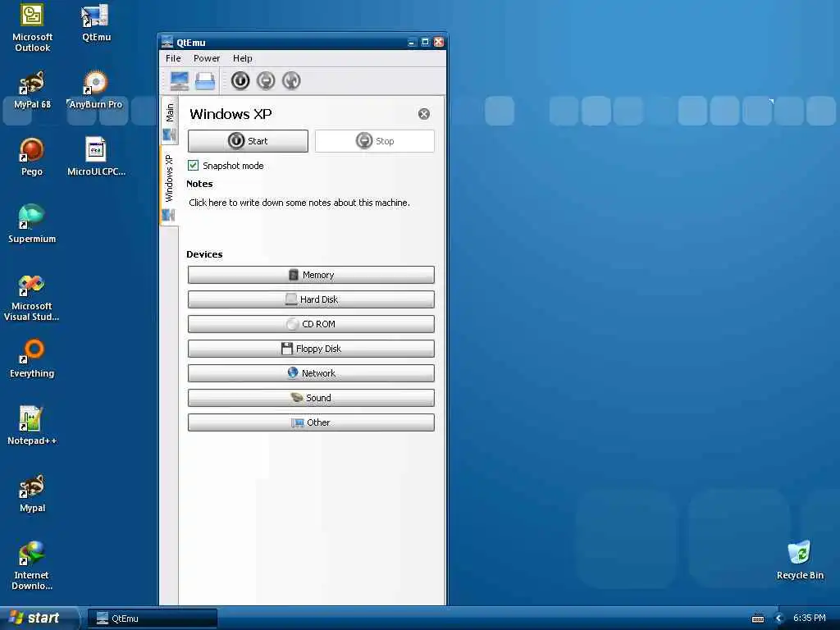Image resolution: width=840 pixels, height=630 pixels.
Task: Expand the Other device section
Action: tap(311, 422)
